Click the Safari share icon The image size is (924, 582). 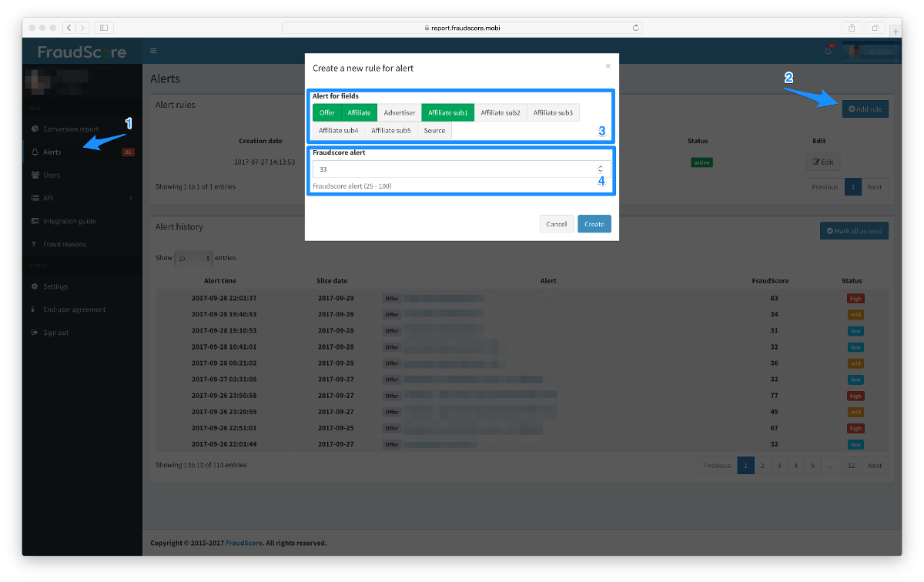[x=852, y=28]
